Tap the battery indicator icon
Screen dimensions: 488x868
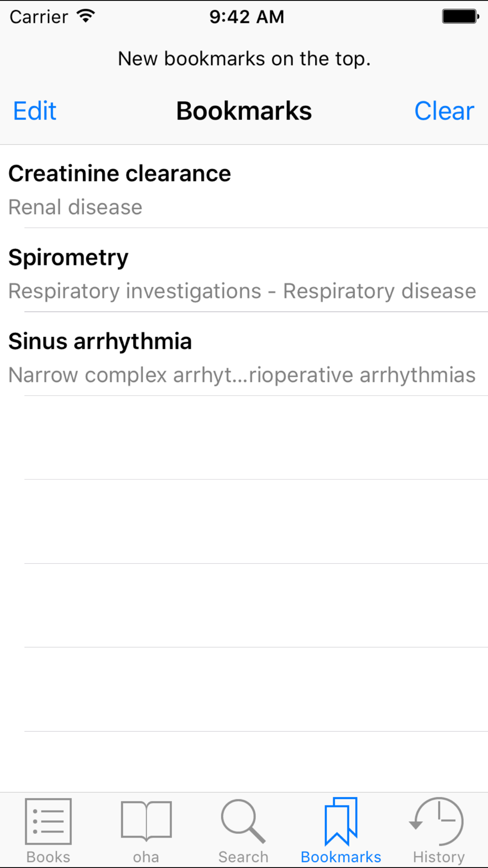click(461, 17)
